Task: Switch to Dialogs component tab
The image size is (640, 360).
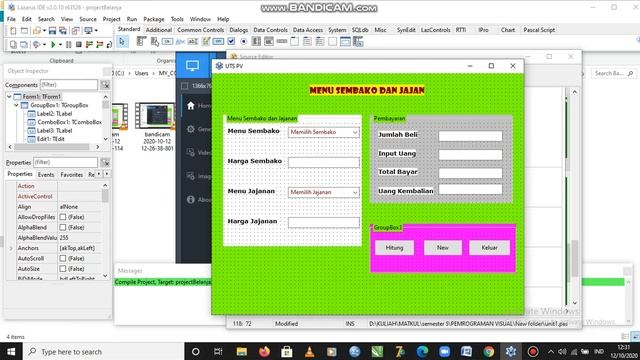Action: (x=239, y=30)
